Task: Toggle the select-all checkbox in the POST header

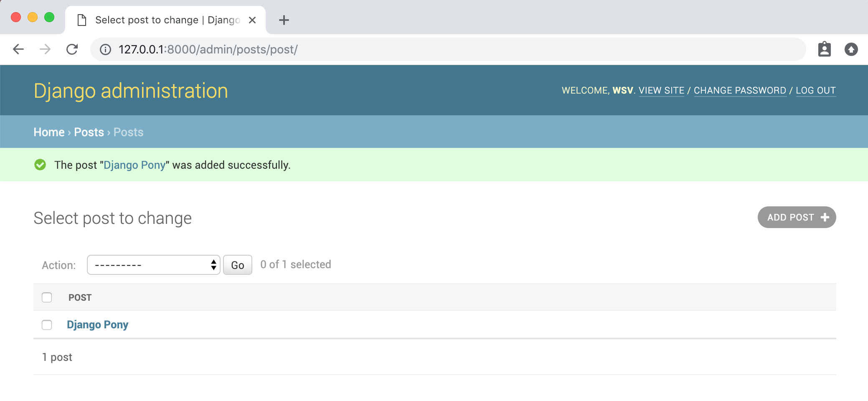Action: [x=47, y=297]
